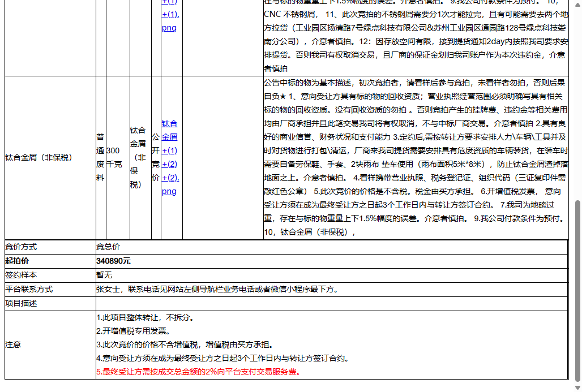The width and height of the screenshot is (582, 392).
Task: Click the png suffix of the attachment link
Action: (169, 191)
